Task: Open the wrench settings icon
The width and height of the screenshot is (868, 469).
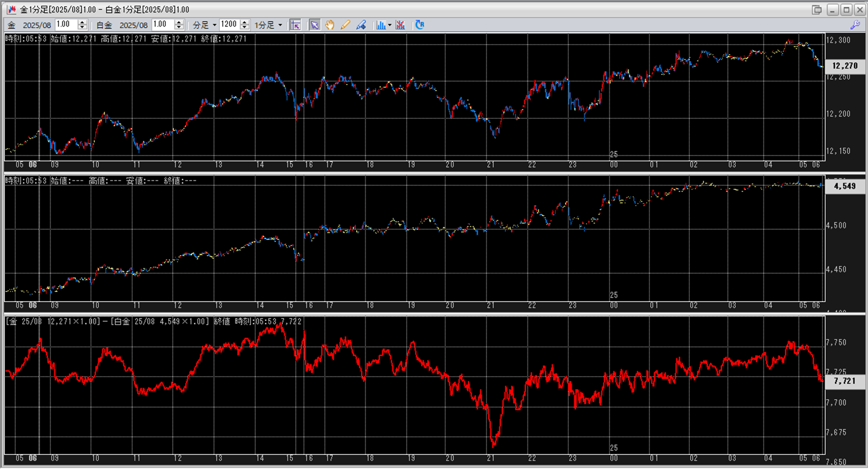Action: click(855, 25)
